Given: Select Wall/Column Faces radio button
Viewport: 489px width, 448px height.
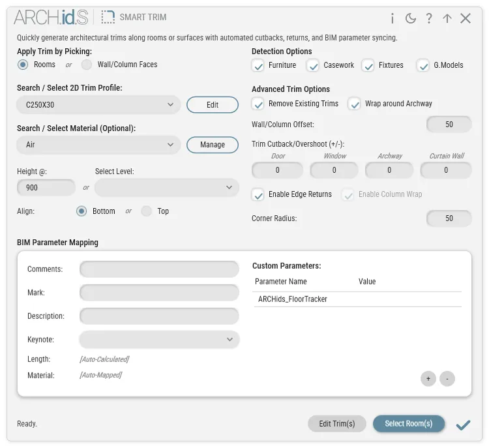Looking at the screenshot, I should click(86, 65).
